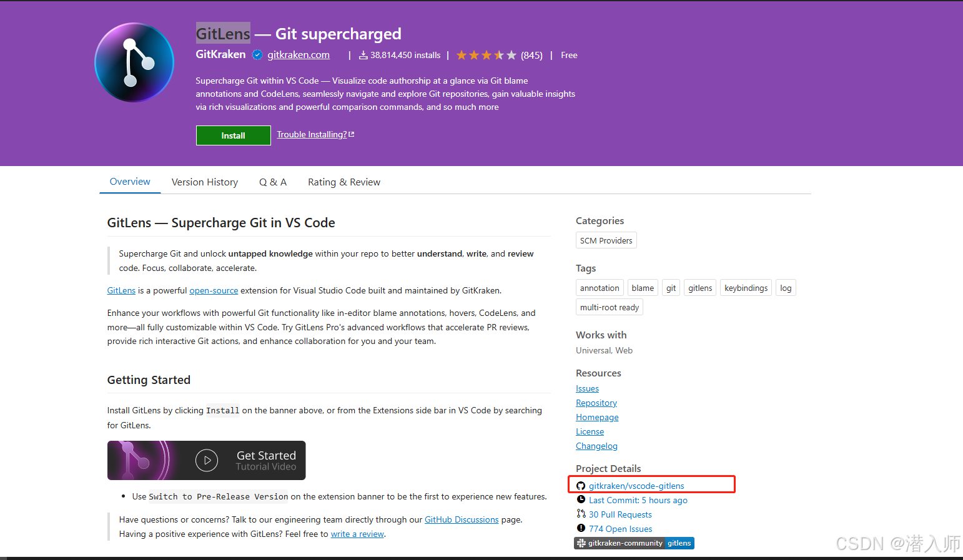
Task: Open the 774 Open Issues link
Action: pyautogui.click(x=620, y=529)
